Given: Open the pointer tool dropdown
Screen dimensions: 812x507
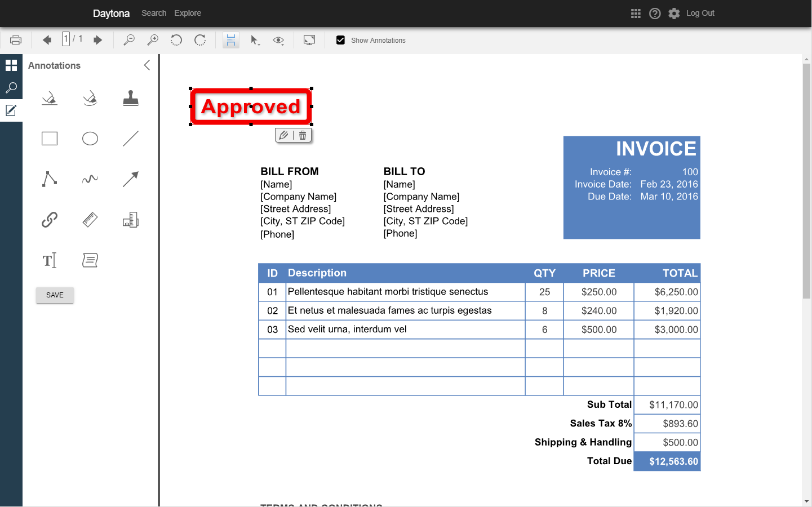Looking at the screenshot, I should 255,40.
